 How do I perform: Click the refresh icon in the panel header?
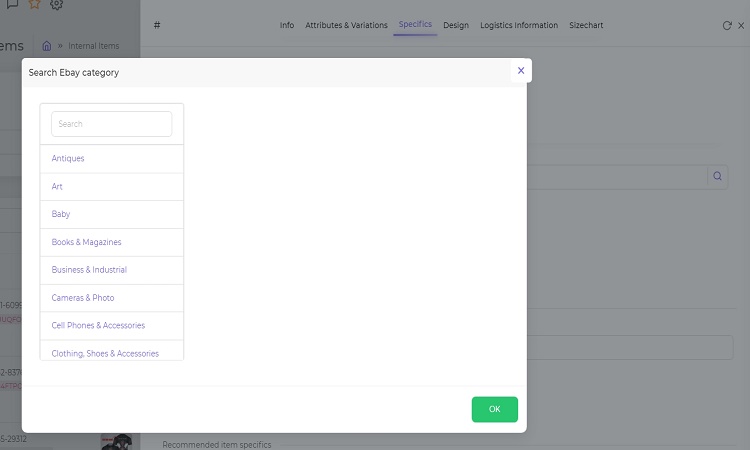(x=727, y=26)
